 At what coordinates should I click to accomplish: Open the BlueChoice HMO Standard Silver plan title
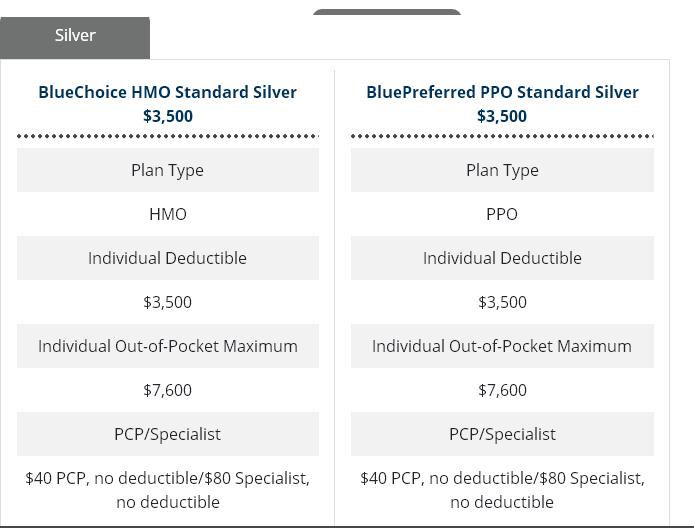coord(167,92)
